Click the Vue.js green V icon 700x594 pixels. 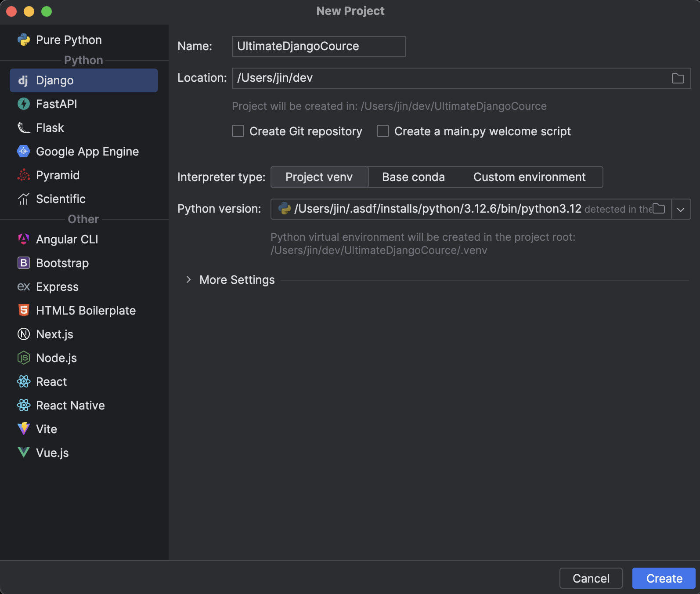(x=24, y=453)
